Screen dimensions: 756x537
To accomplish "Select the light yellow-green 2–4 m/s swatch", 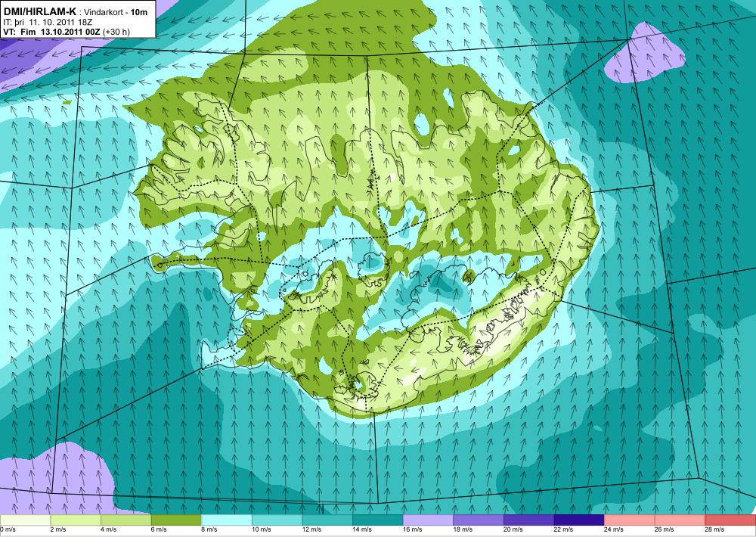I will click(x=76, y=520).
